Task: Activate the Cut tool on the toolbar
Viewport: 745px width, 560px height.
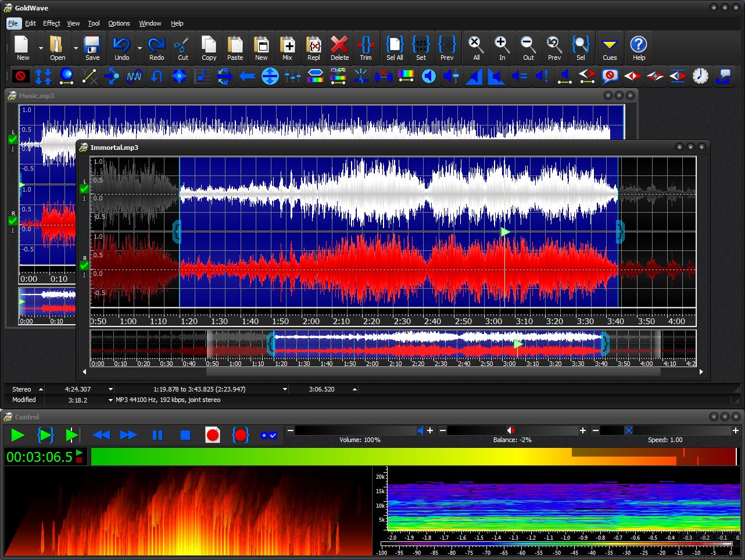Action: 182,48
